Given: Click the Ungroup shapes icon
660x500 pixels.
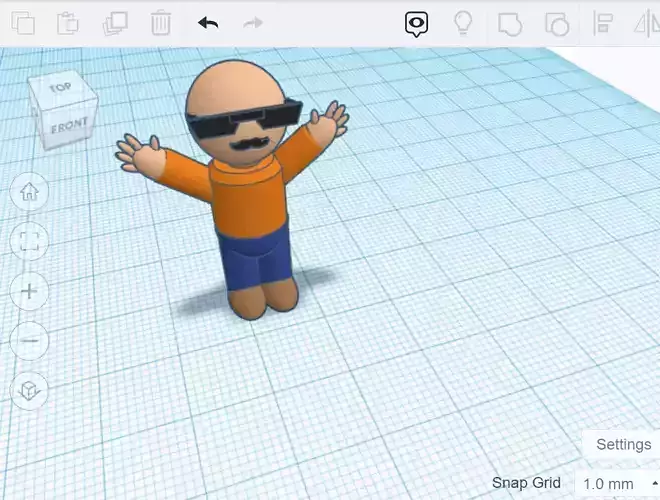Looking at the screenshot, I should pyautogui.click(x=557, y=24).
